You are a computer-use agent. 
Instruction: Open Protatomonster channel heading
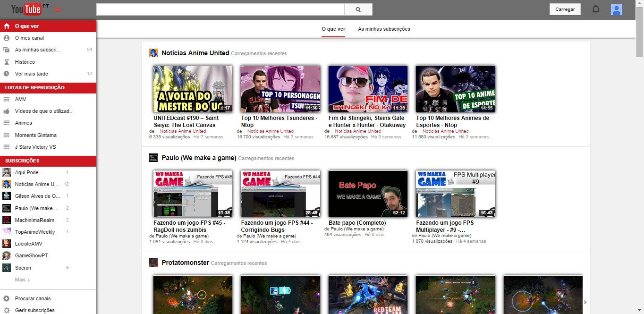point(185,263)
